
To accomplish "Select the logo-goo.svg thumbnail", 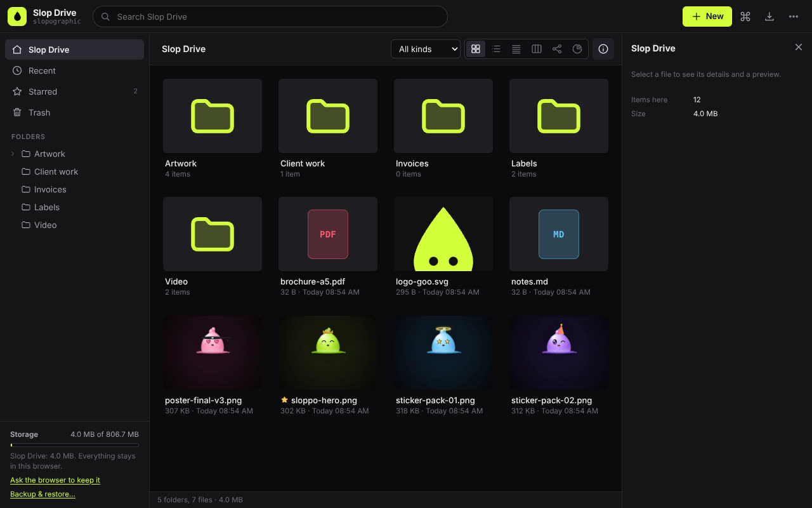I will 443,234.
